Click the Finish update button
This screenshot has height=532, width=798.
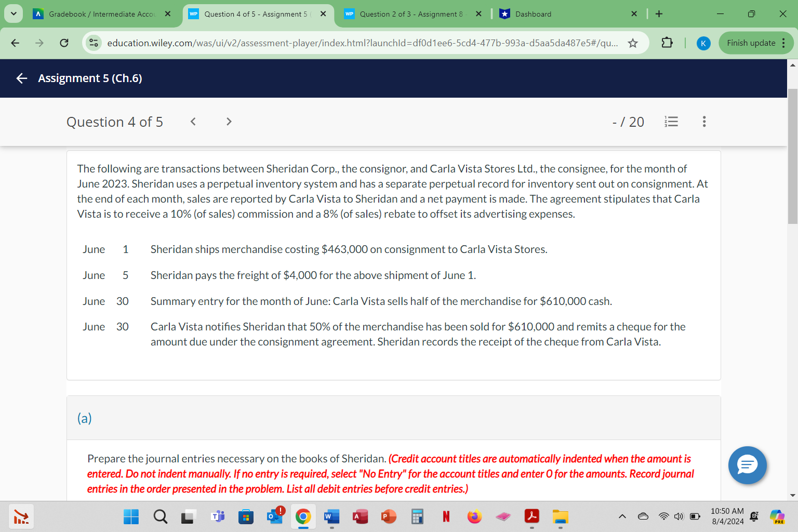(750, 43)
